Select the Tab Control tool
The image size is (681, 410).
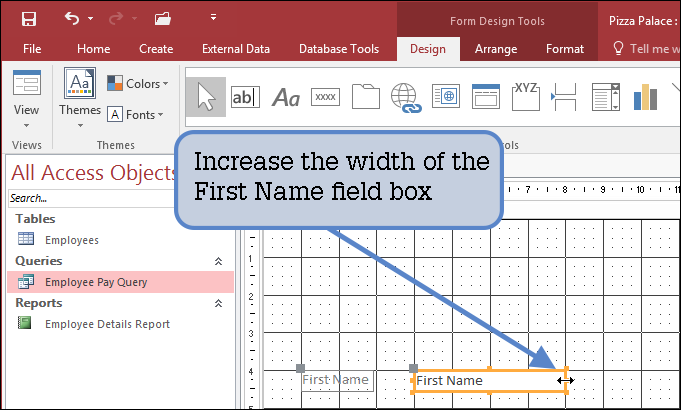[366, 96]
